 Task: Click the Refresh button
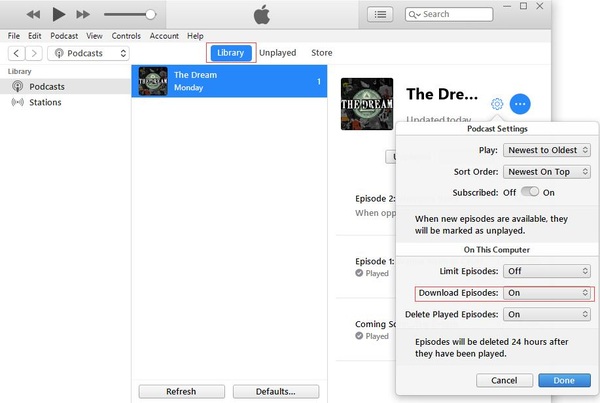point(181,392)
